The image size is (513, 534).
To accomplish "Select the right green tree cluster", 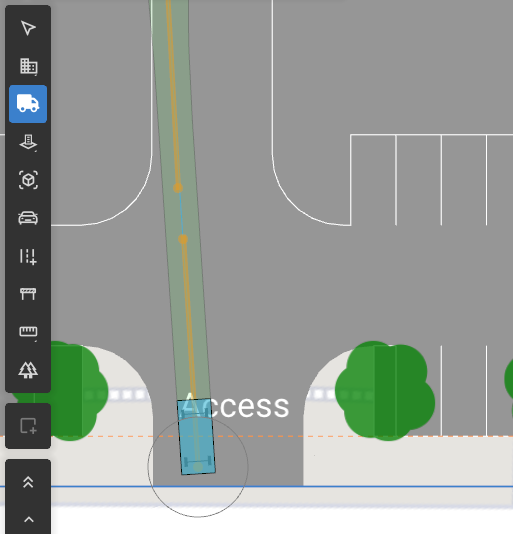I will click(385, 391).
